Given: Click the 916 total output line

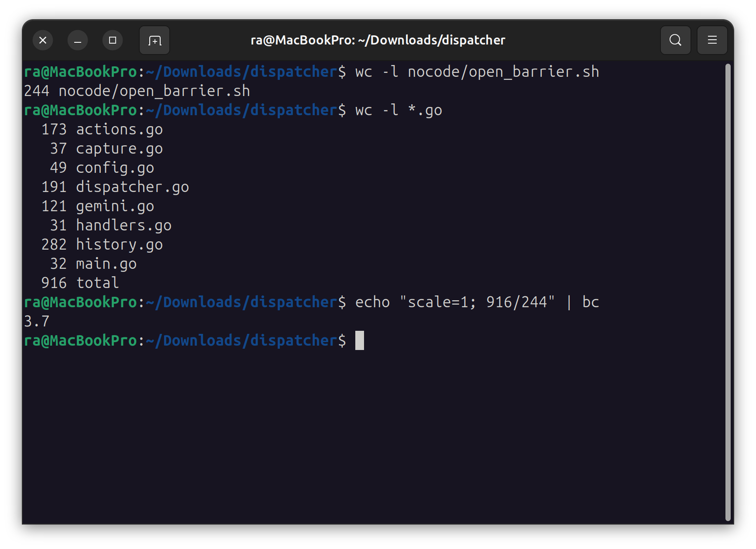Looking at the screenshot, I should tap(80, 283).
